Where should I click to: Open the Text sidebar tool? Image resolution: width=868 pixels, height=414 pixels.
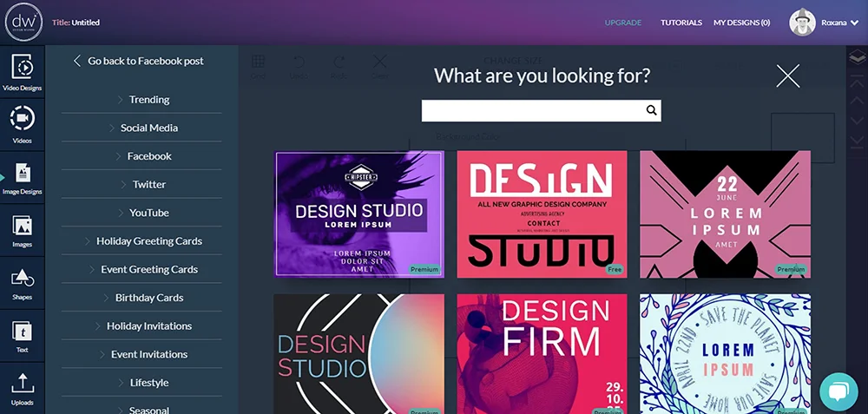click(23, 336)
